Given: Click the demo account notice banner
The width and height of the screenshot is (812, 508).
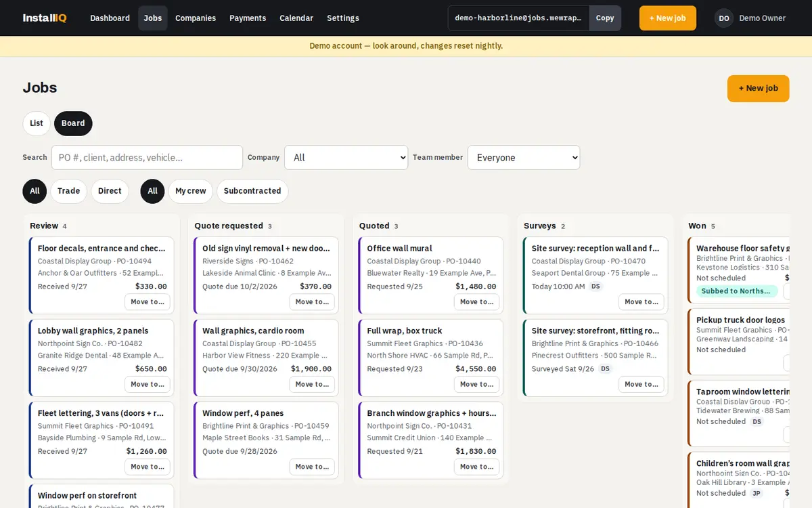Looking at the screenshot, I should coord(406,46).
